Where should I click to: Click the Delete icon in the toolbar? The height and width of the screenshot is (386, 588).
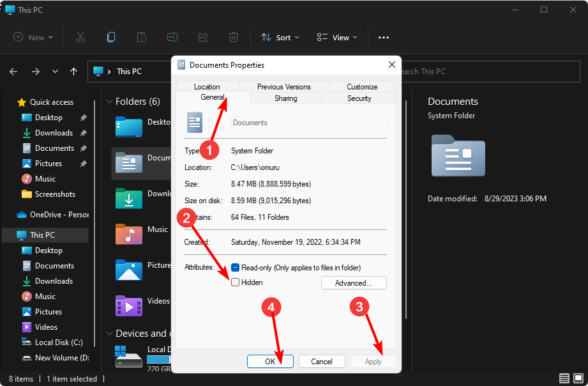click(233, 37)
